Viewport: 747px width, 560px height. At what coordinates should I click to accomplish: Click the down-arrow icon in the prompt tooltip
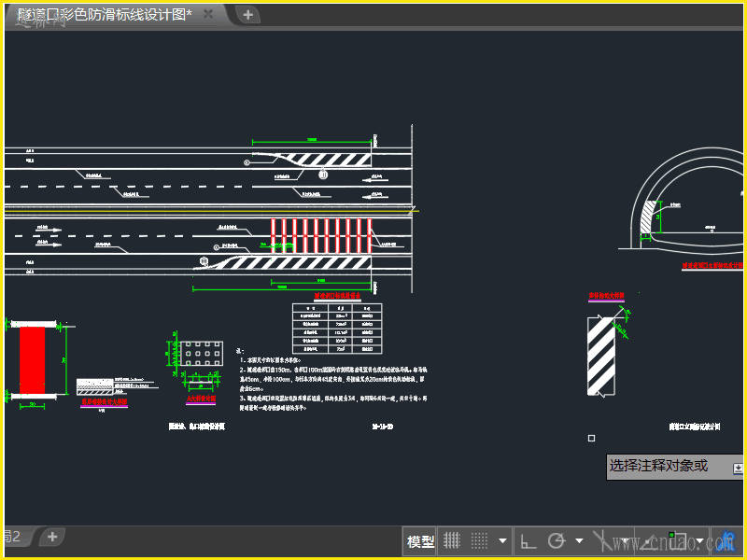(738, 466)
